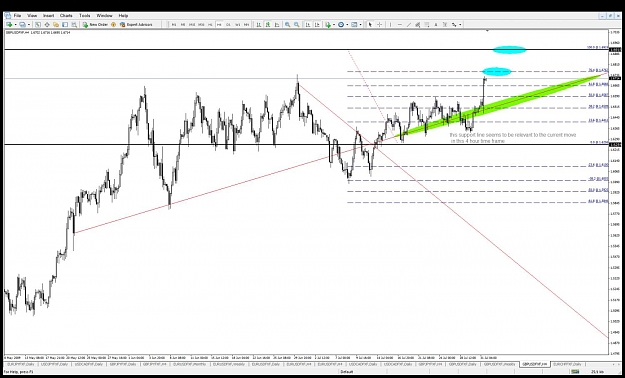
Task: Open the Profiles toolbar icon
Action: point(22,25)
